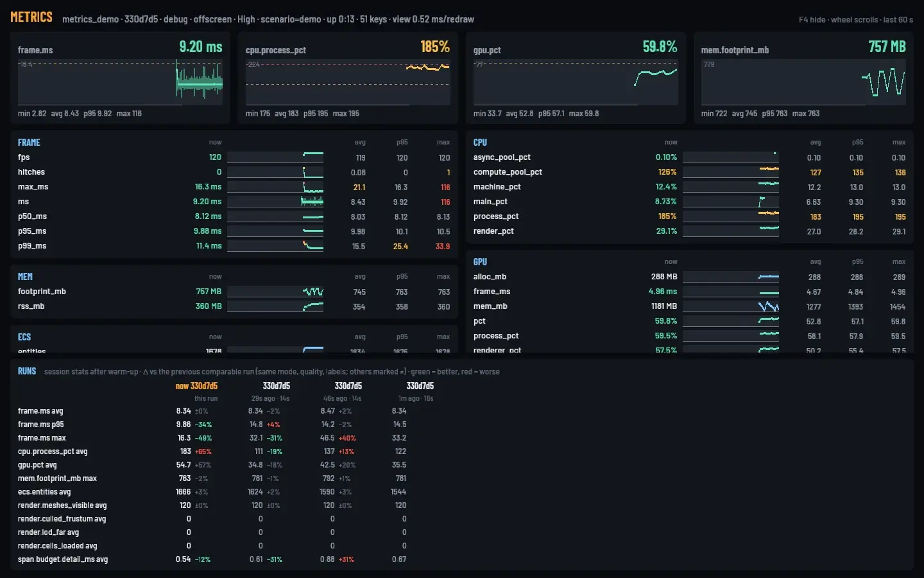Click the mem.footprint_mb card graph

click(803, 82)
